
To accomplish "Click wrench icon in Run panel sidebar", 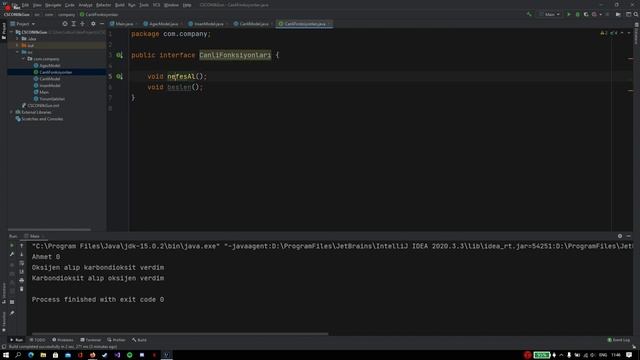I will (x=12, y=254).
